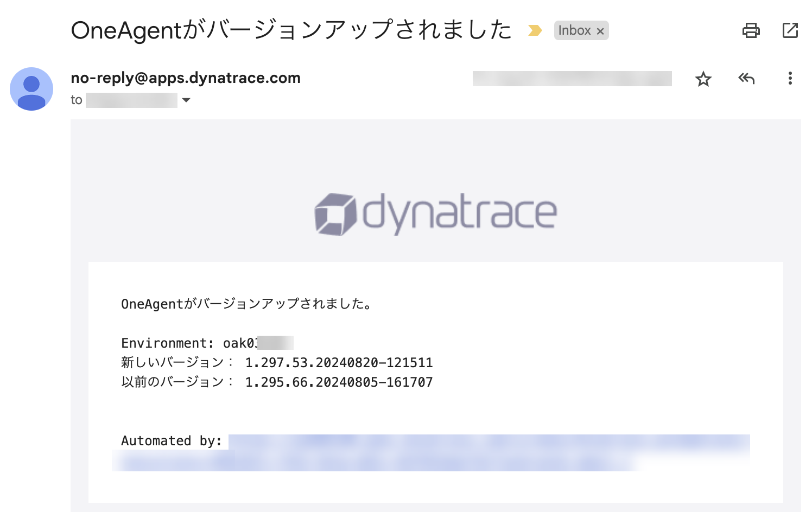Screen dimensions: 812x512
Task: Open email in new window icon
Action: (x=790, y=30)
